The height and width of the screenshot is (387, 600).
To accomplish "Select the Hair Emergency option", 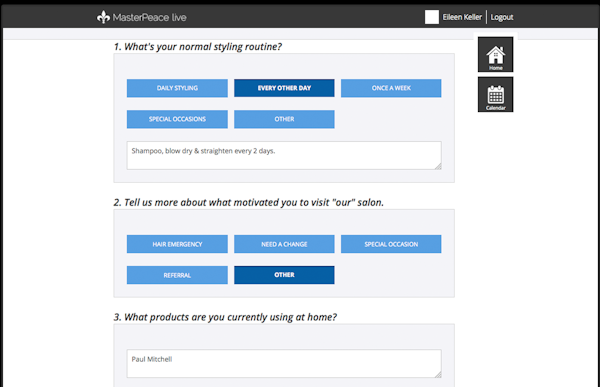I will pos(177,244).
